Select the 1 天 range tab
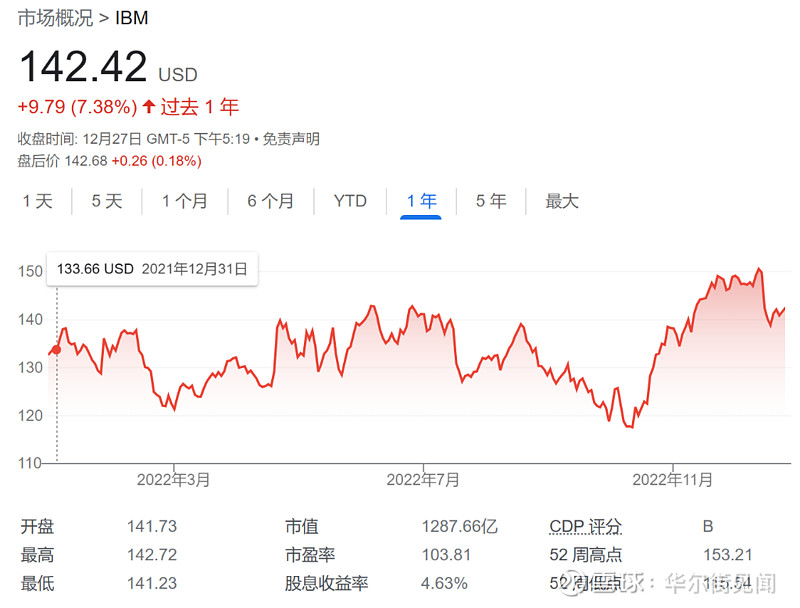The height and width of the screenshot is (608, 800). click(x=38, y=201)
